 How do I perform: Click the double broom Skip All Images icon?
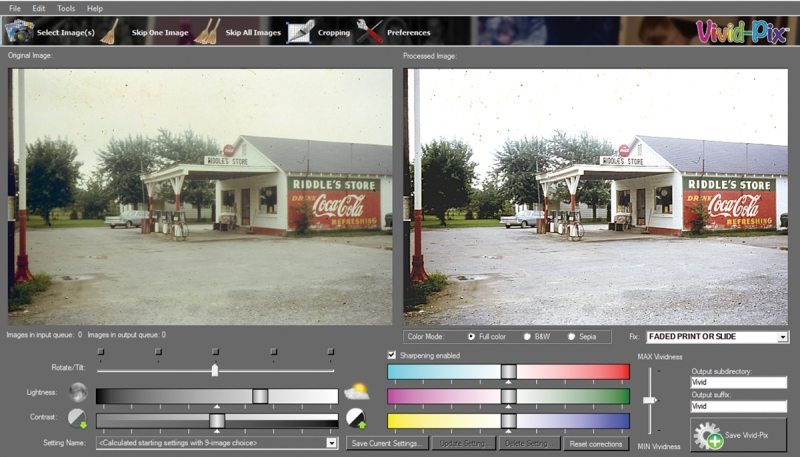coord(208,32)
